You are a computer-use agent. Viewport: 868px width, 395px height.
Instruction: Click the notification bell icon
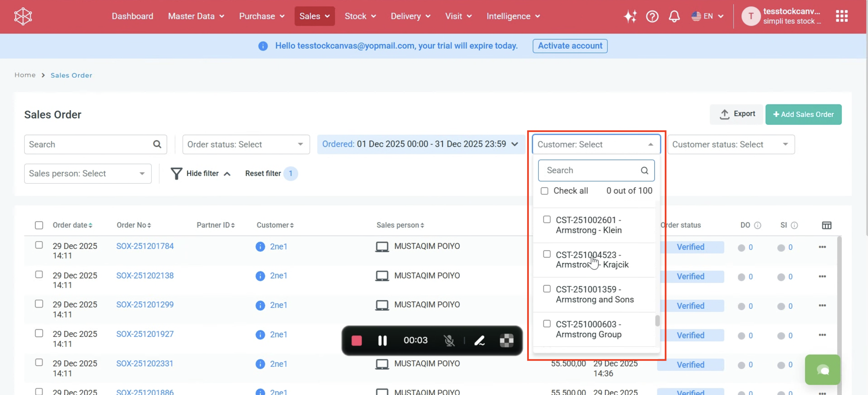tap(674, 16)
